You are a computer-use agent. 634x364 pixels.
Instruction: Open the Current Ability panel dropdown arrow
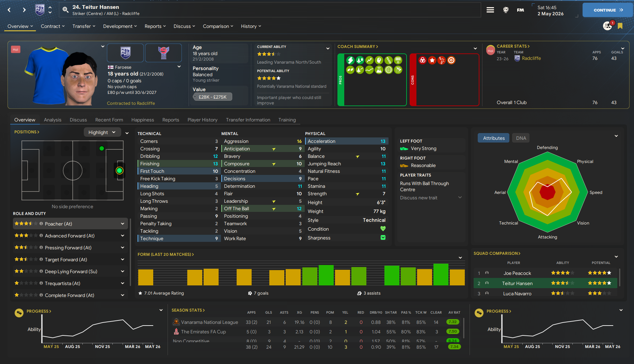(328, 48)
